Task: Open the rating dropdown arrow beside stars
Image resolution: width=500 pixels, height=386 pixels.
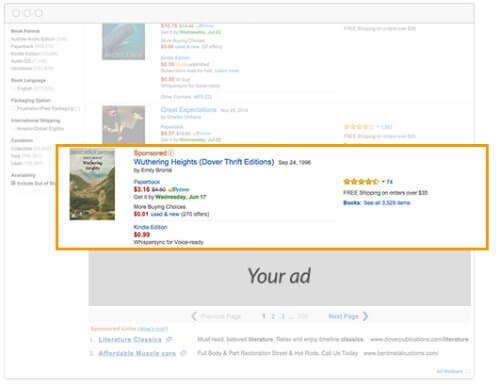Action: (x=383, y=182)
